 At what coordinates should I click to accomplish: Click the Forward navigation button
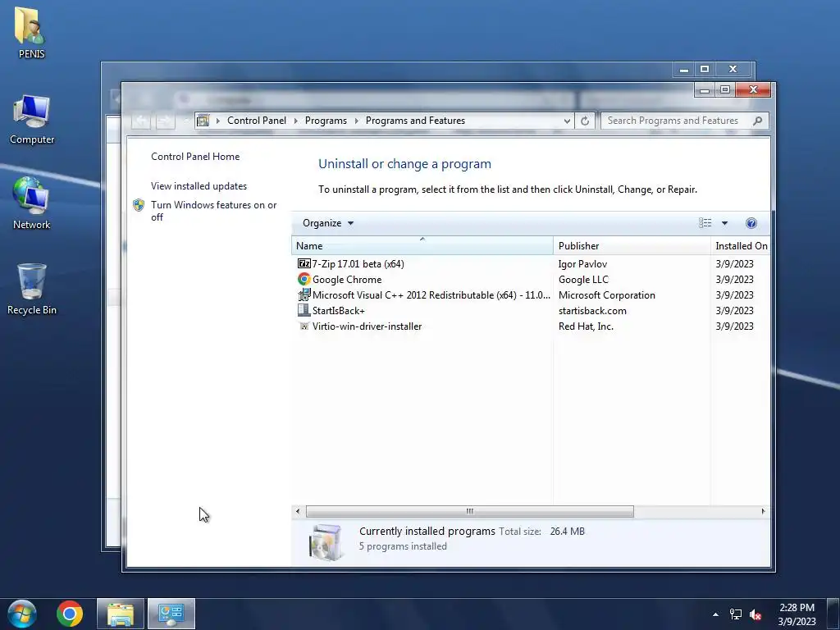coord(165,121)
